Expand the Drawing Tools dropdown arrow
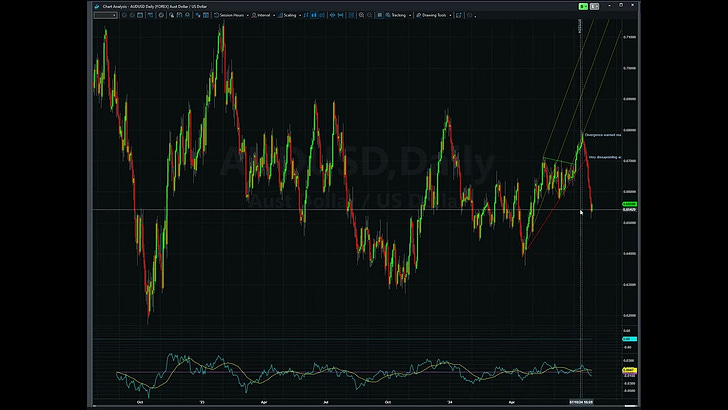The height and width of the screenshot is (410, 728). pos(450,15)
